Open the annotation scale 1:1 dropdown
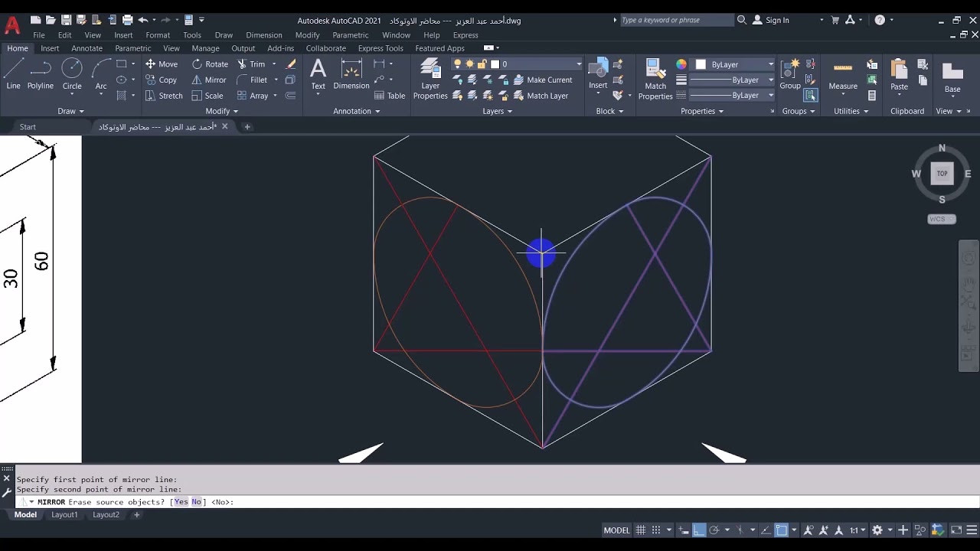This screenshot has width=980, height=551. (x=857, y=530)
